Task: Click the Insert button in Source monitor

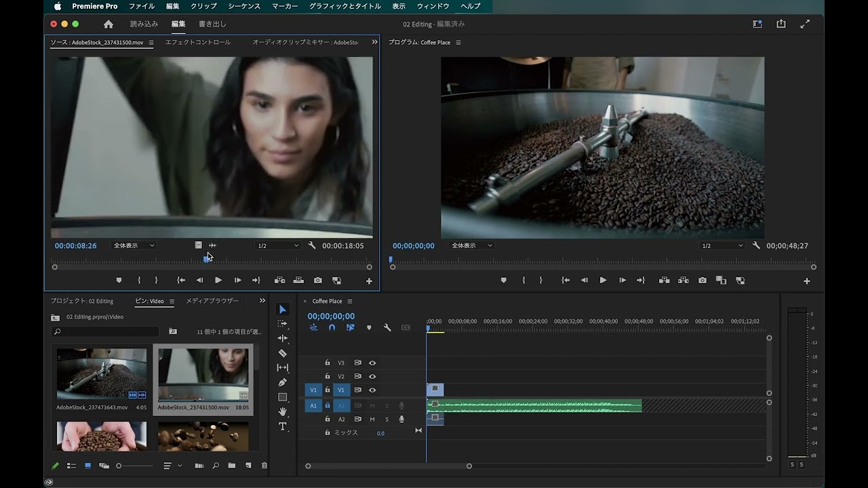Action: tap(279, 281)
